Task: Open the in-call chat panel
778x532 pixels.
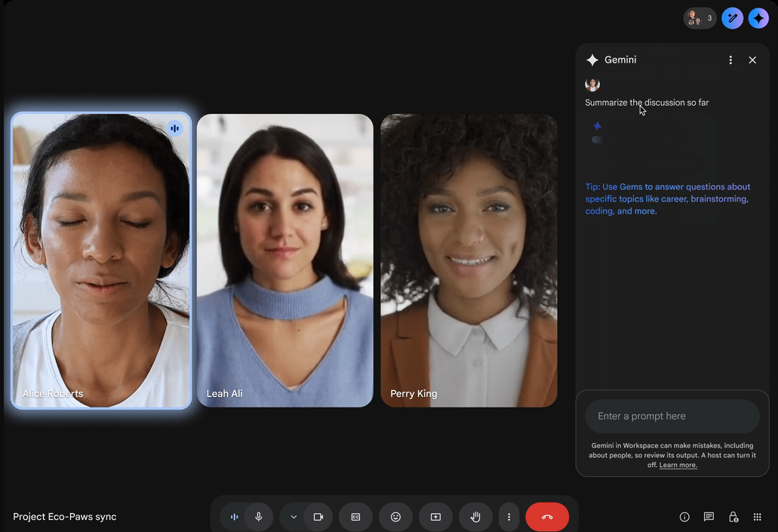Action: (x=709, y=517)
